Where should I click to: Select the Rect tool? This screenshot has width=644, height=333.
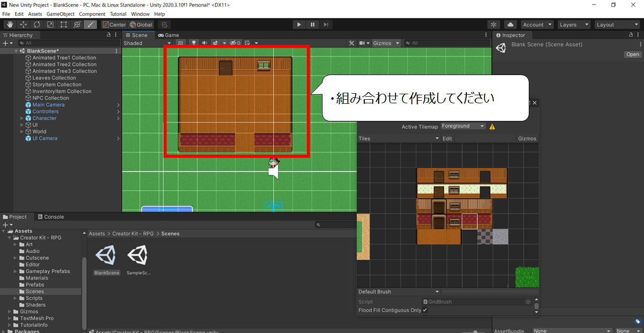[63, 25]
